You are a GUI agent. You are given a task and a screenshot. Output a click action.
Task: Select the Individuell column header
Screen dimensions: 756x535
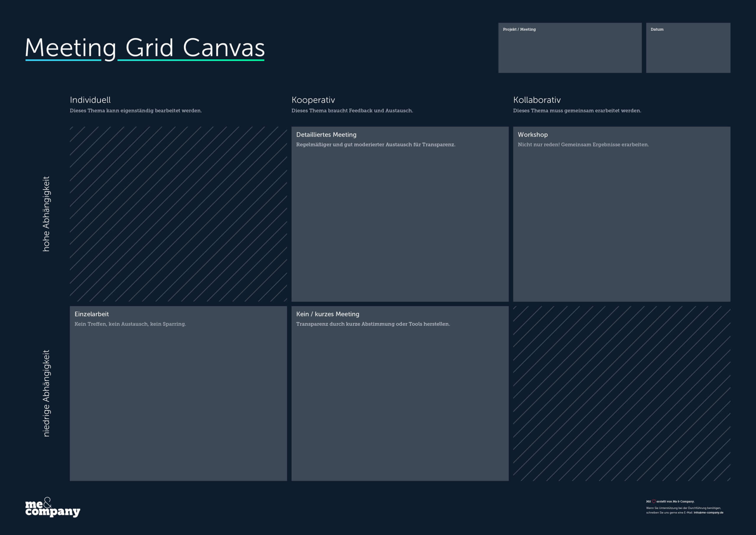pos(90,100)
